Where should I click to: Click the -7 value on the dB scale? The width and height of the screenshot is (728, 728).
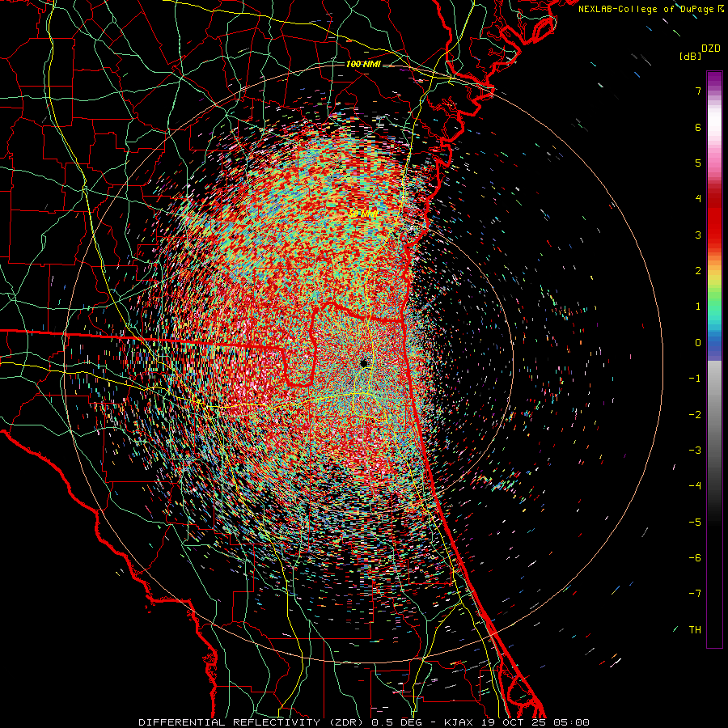point(695,594)
